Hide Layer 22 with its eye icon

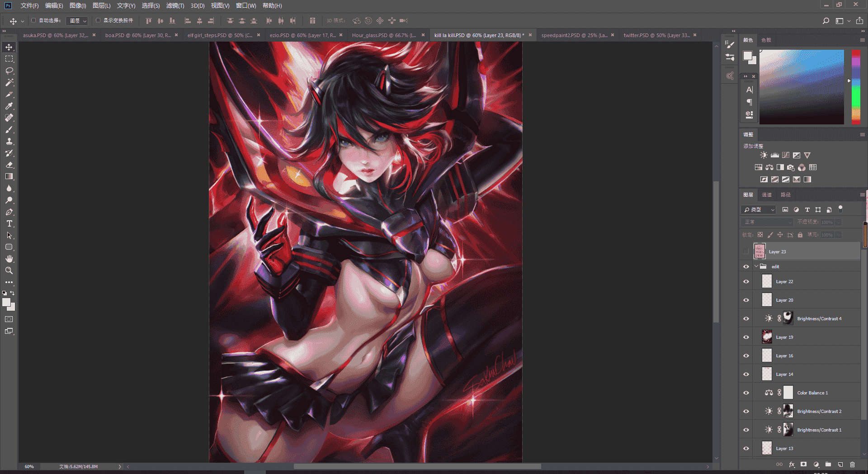[746, 281]
